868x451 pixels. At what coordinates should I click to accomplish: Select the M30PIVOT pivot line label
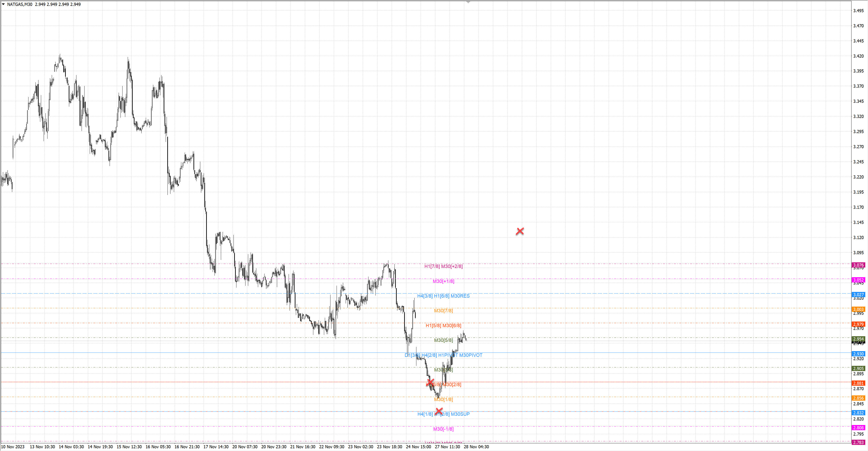pyautogui.click(x=471, y=355)
